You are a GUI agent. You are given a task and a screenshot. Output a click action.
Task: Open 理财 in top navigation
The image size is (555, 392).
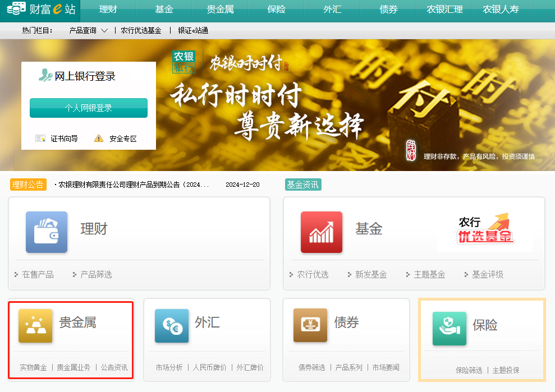[x=108, y=10]
